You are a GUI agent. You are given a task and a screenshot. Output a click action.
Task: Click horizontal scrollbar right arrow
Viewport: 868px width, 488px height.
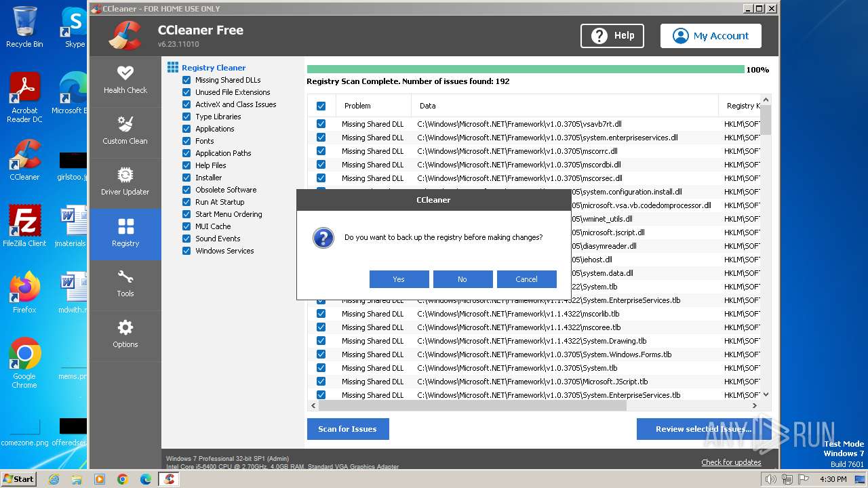coord(755,405)
